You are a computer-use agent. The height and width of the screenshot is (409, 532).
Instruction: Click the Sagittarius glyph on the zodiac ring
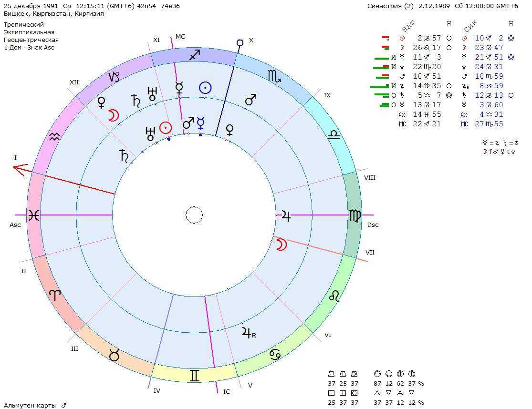[195, 54]
